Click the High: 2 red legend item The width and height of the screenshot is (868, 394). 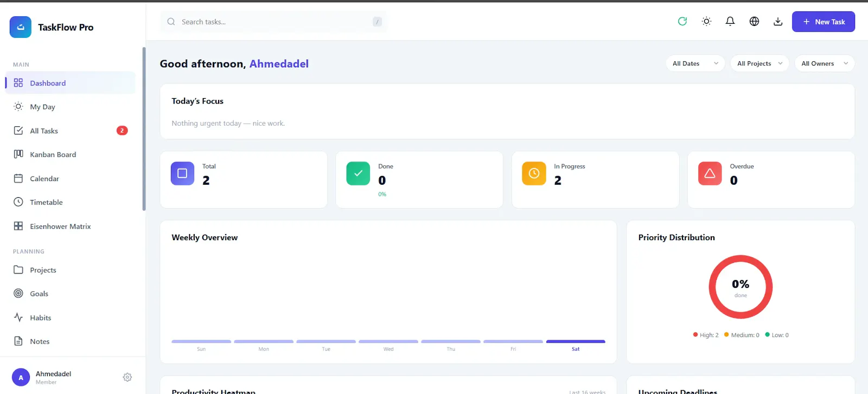tap(706, 335)
